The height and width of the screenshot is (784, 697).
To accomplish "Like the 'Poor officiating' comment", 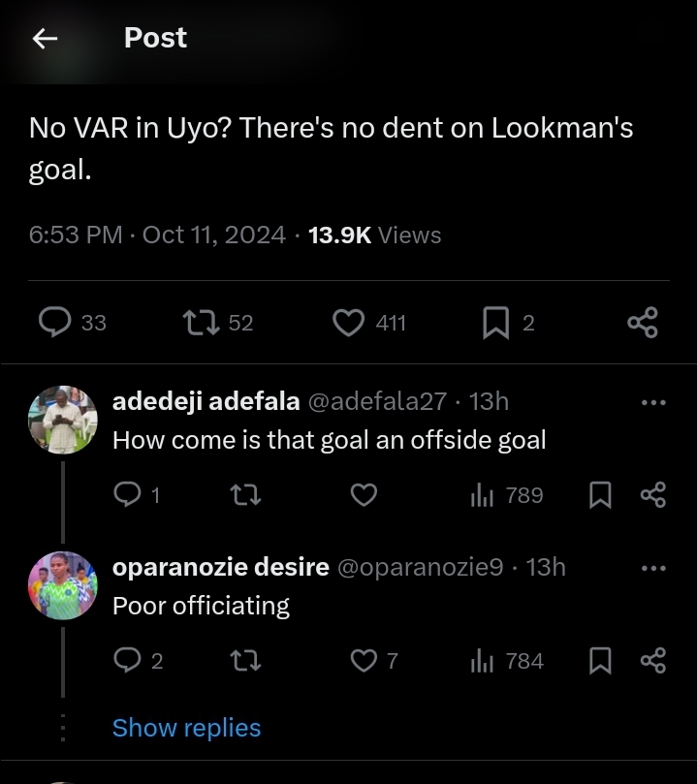I will coord(363,661).
